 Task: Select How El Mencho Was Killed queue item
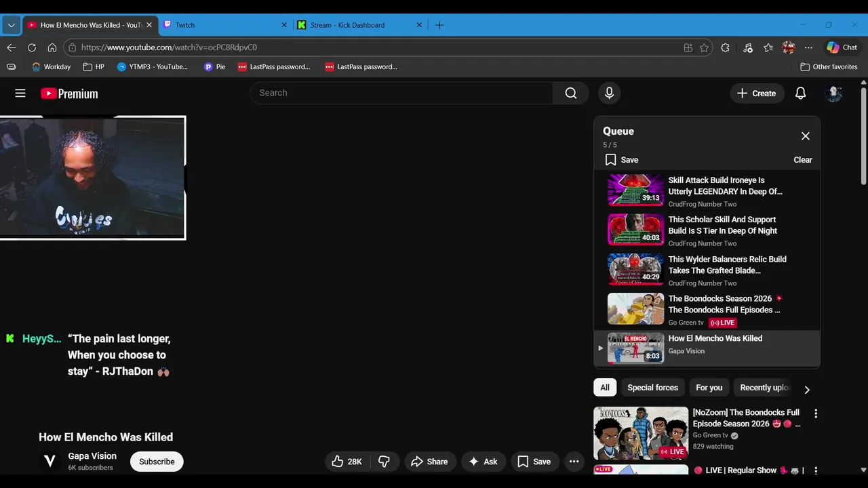(x=707, y=348)
